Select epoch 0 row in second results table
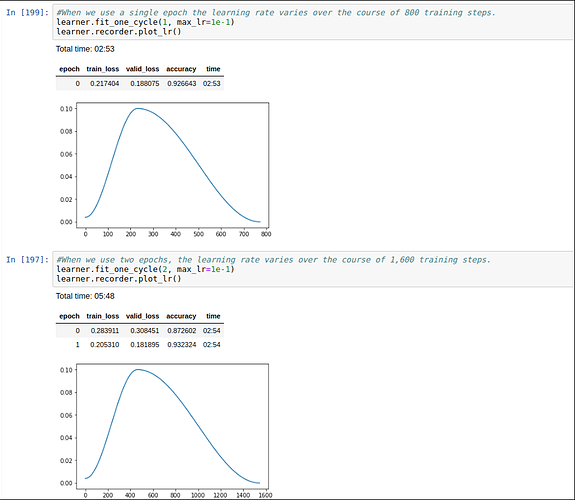 pos(140,331)
